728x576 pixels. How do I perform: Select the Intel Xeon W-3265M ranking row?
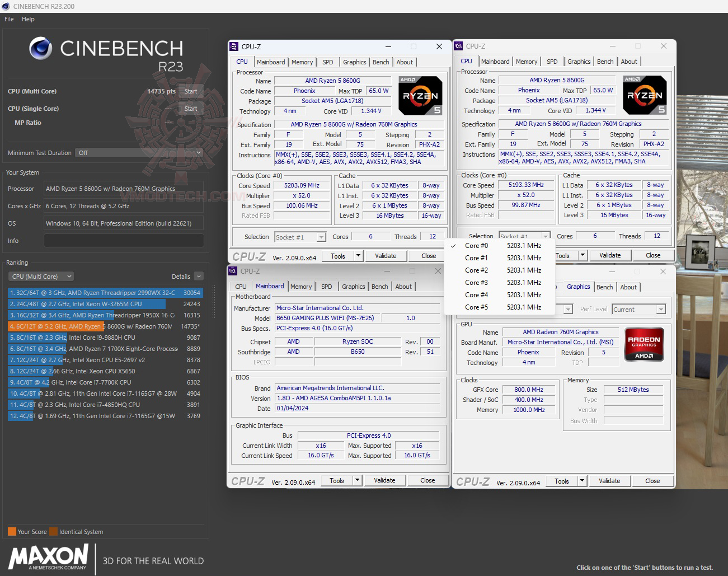[x=105, y=304]
